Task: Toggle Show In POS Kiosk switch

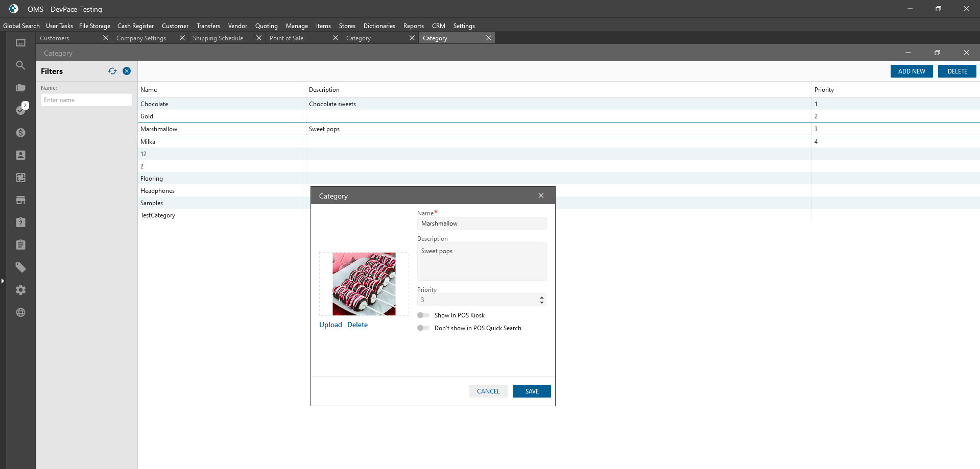Action: point(423,315)
